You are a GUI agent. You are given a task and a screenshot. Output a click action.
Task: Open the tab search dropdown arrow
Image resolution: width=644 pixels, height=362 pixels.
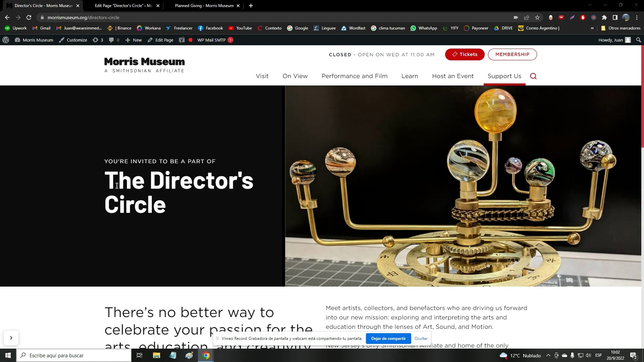click(590, 5)
